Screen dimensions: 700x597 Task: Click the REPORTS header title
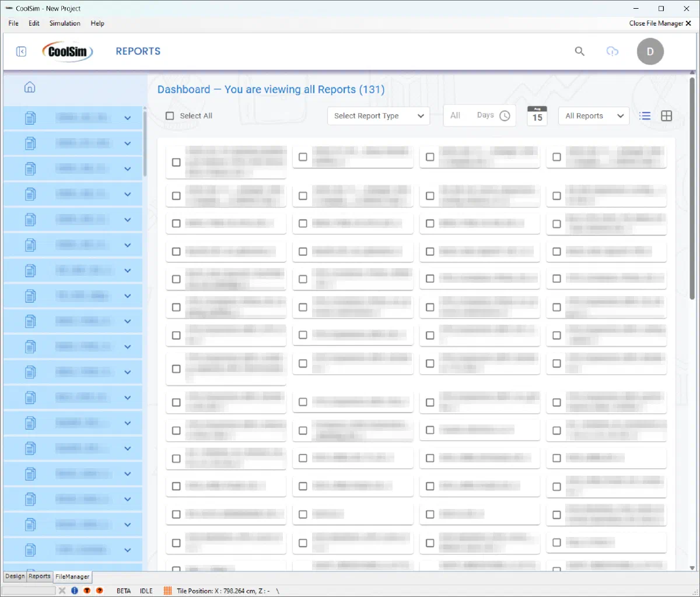tap(138, 51)
